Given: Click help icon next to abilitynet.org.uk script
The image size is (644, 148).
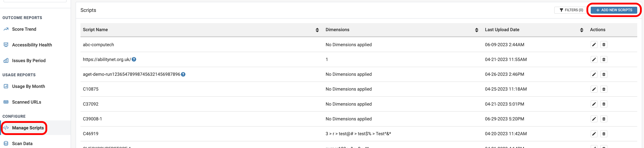Looking at the screenshot, I should [x=134, y=59].
